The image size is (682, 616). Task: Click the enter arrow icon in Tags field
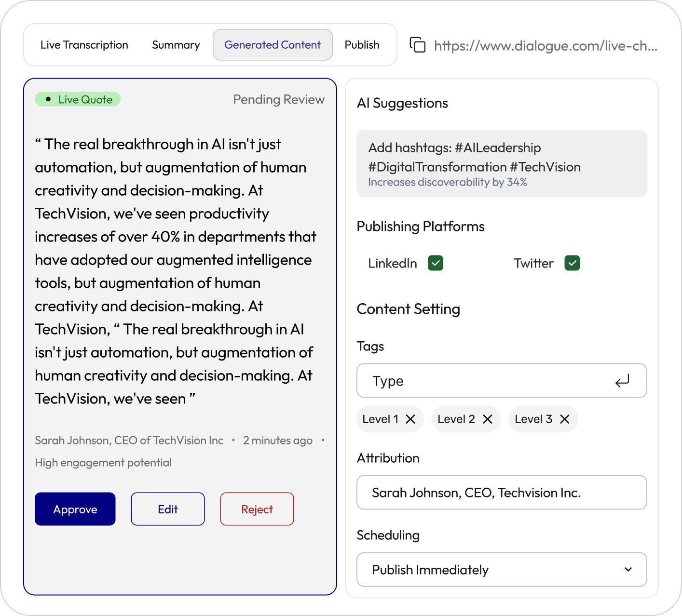point(623,381)
